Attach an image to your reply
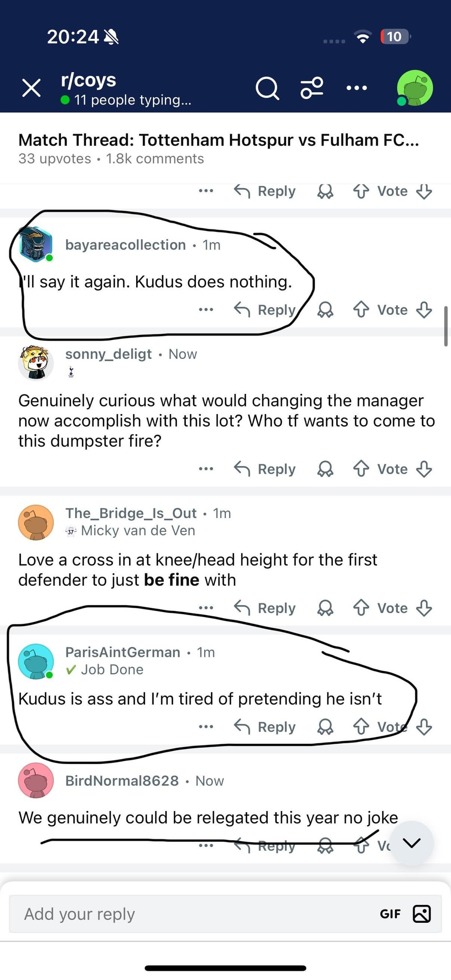This screenshot has height=980, width=451. tap(422, 914)
